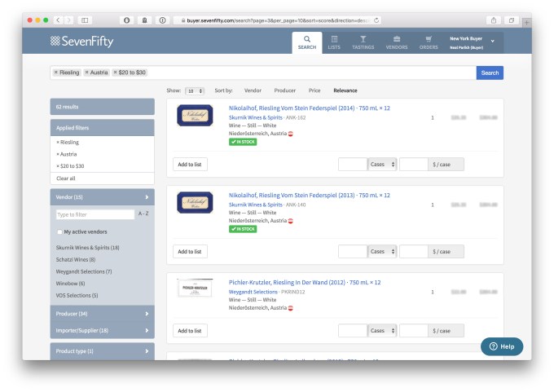Expand the Producer (34) filter section
Screen dimensions: 554x392
102,314
